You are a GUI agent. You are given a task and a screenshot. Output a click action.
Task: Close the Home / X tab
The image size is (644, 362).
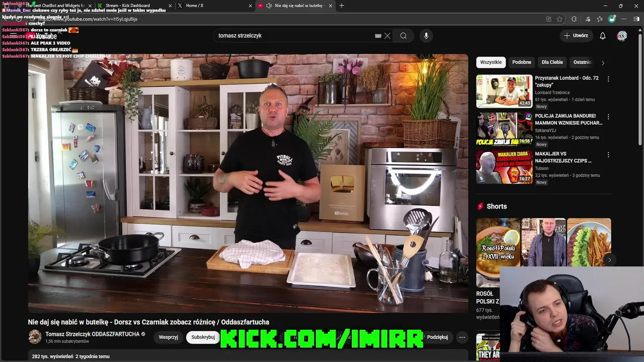[x=251, y=6]
